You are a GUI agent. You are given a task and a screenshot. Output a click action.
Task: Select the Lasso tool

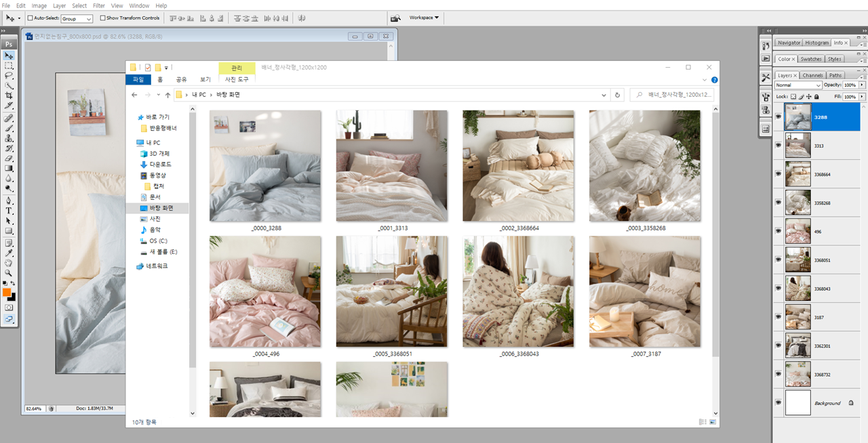tap(9, 76)
